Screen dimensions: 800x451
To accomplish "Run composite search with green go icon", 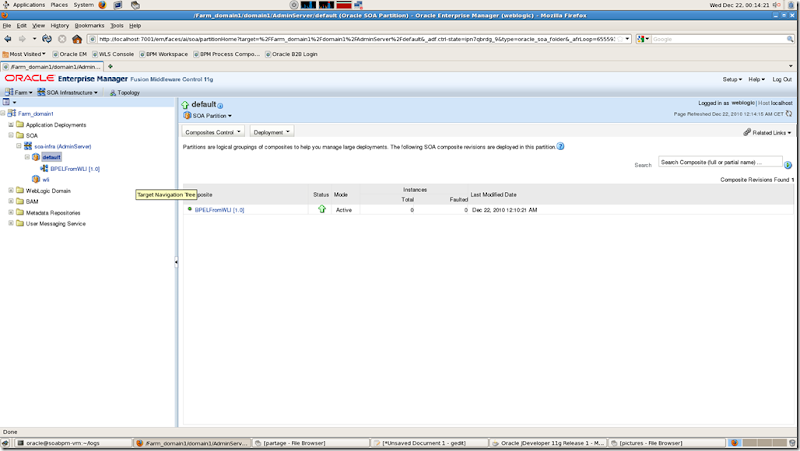I will [x=788, y=165].
